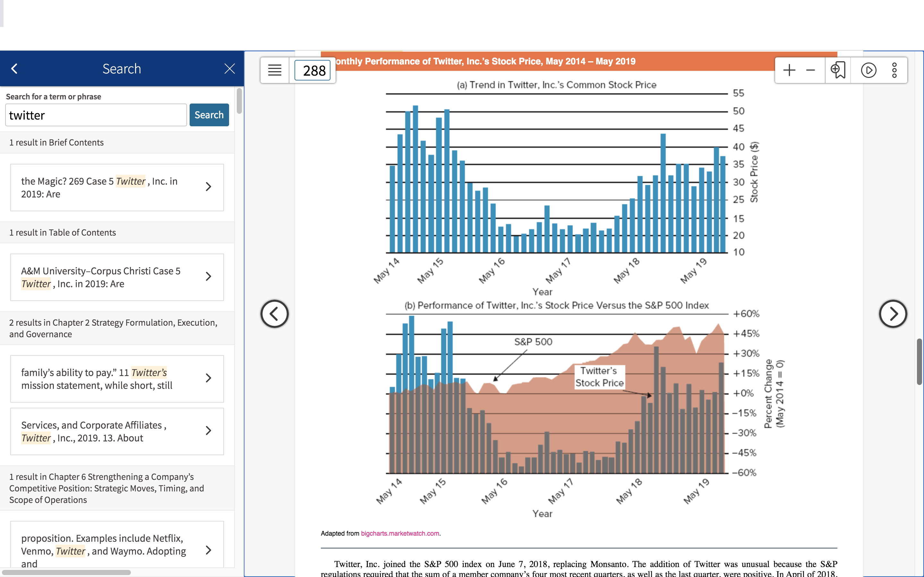
Task: Start read-aloud playback
Action: [868, 70]
